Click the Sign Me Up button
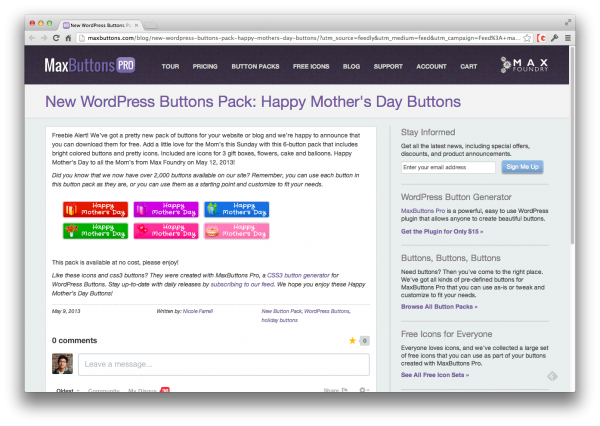600x426 pixels. 522,167
